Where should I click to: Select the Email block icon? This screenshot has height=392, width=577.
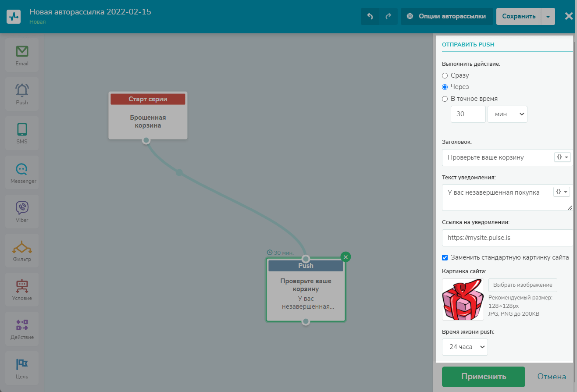[x=22, y=55]
